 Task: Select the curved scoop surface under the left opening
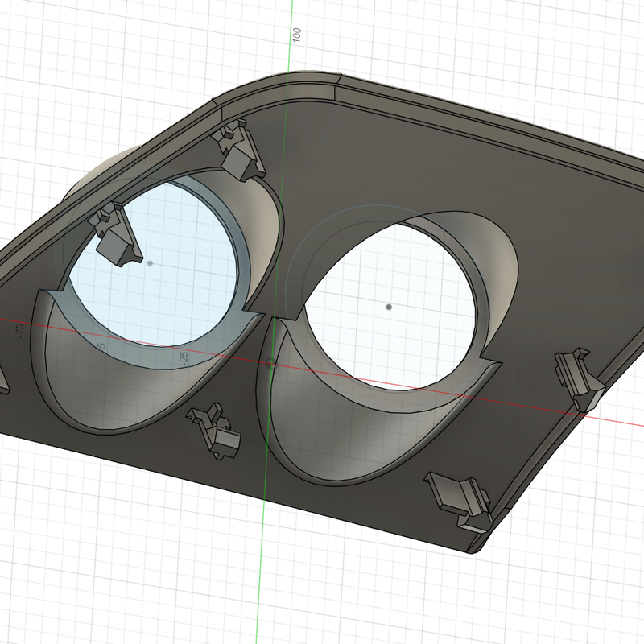(x=111, y=394)
